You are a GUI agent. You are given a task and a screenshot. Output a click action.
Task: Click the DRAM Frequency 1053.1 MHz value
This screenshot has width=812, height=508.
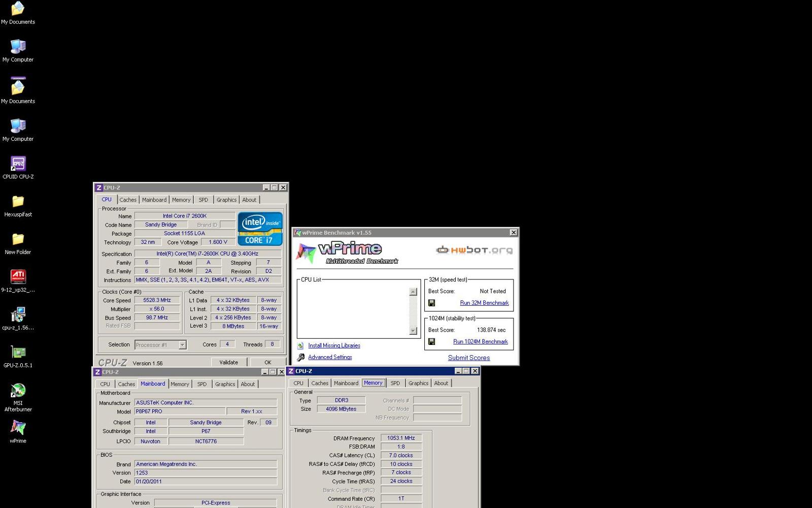(x=401, y=438)
